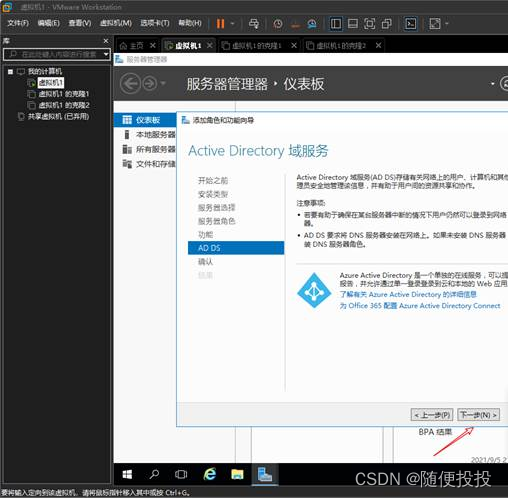Click the 上一步(P) button

pyautogui.click(x=432, y=415)
